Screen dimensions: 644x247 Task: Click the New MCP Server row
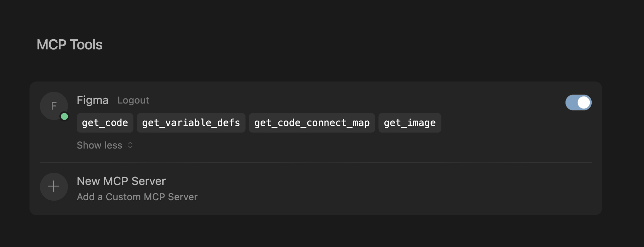pos(121,181)
